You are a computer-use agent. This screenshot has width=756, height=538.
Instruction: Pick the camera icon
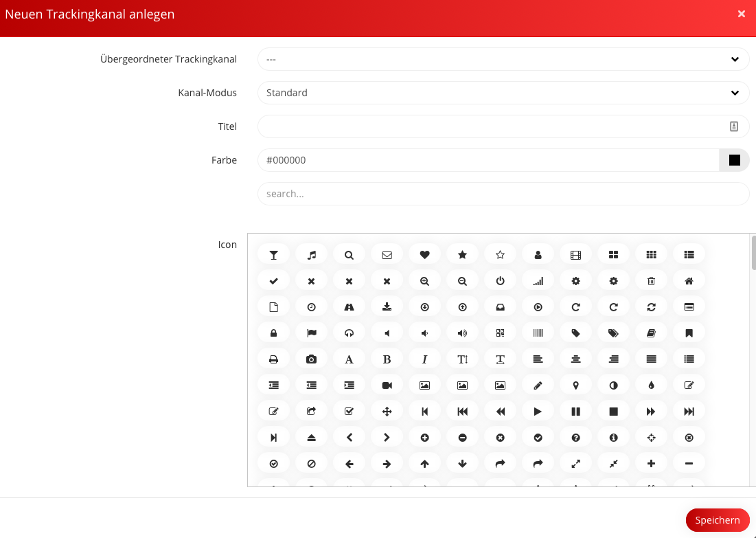click(x=311, y=359)
